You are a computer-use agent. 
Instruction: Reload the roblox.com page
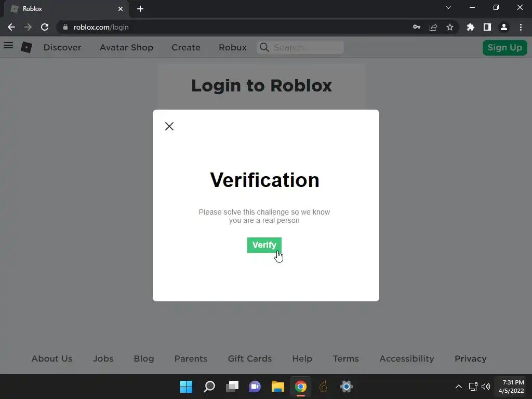coord(45,27)
